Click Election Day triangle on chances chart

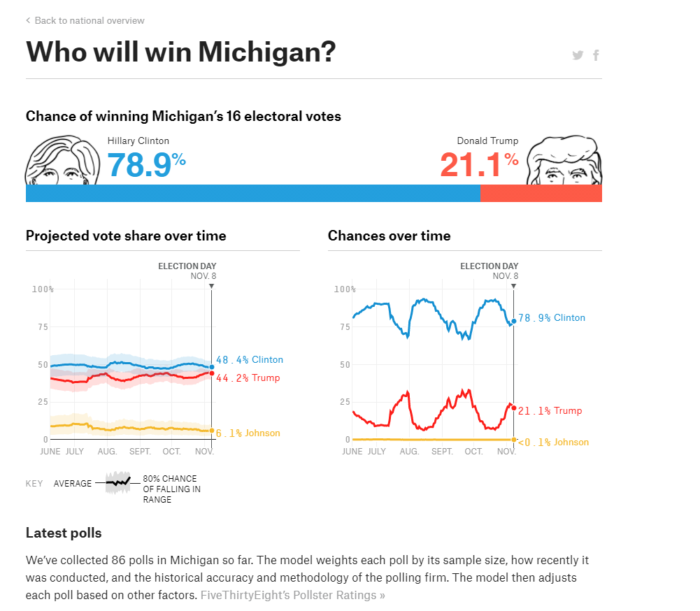point(514,286)
